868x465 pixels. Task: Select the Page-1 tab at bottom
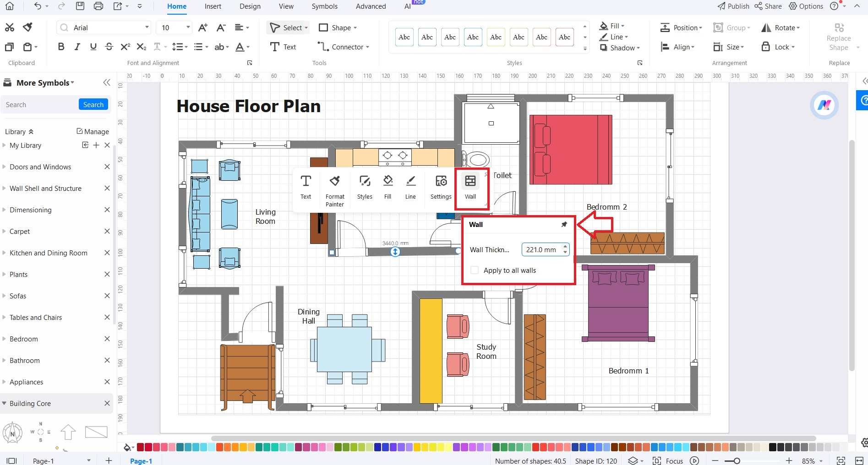141,461
